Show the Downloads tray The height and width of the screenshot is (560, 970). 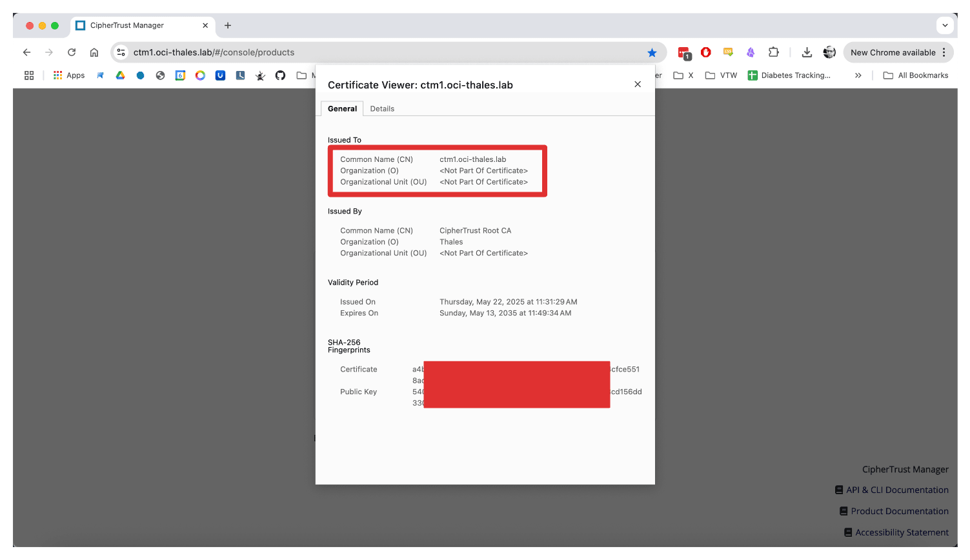pyautogui.click(x=807, y=52)
